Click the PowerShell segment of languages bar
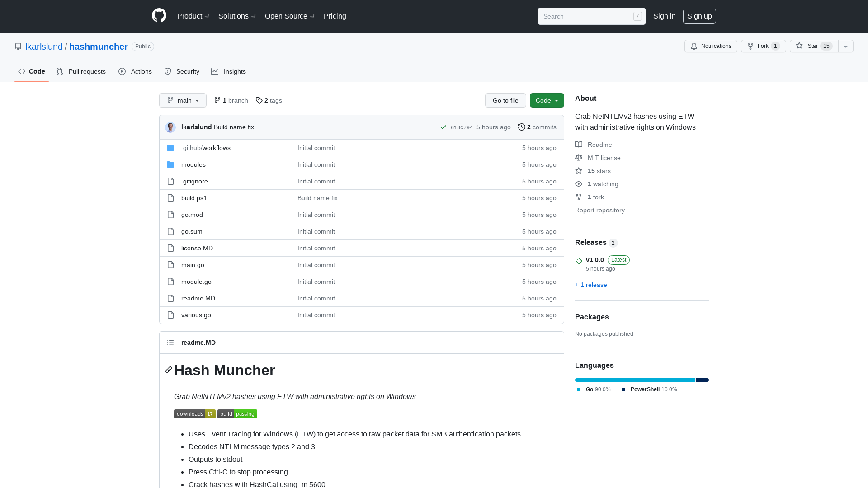The height and width of the screenshot is (488, 868). (x=702, y=380)
